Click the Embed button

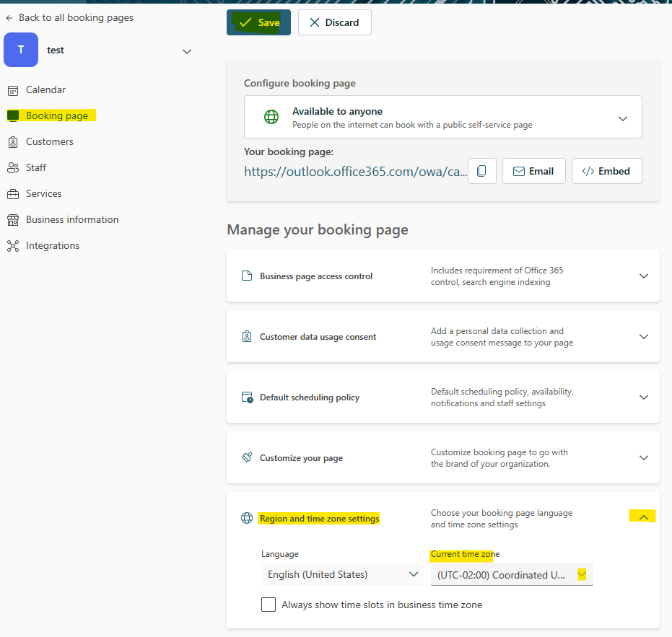(x=606, y=171)
